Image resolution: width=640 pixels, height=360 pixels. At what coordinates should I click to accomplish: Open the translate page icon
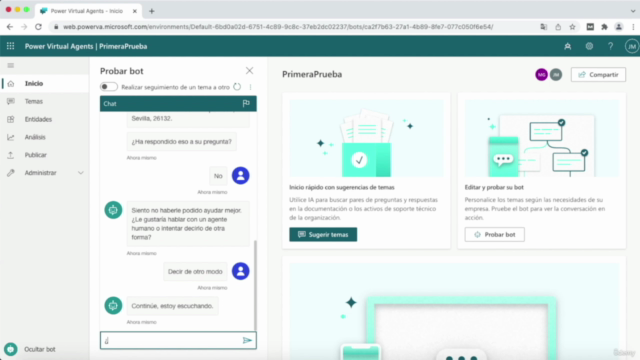pyautogui.click(x=544, y=27)
